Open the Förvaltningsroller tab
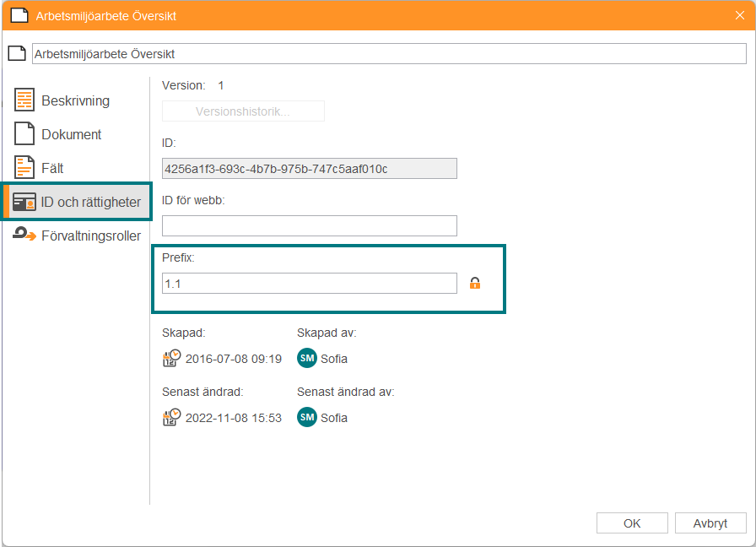Viewport: 756px width, 547px height. pyautogui.click(x=90, y=236)
